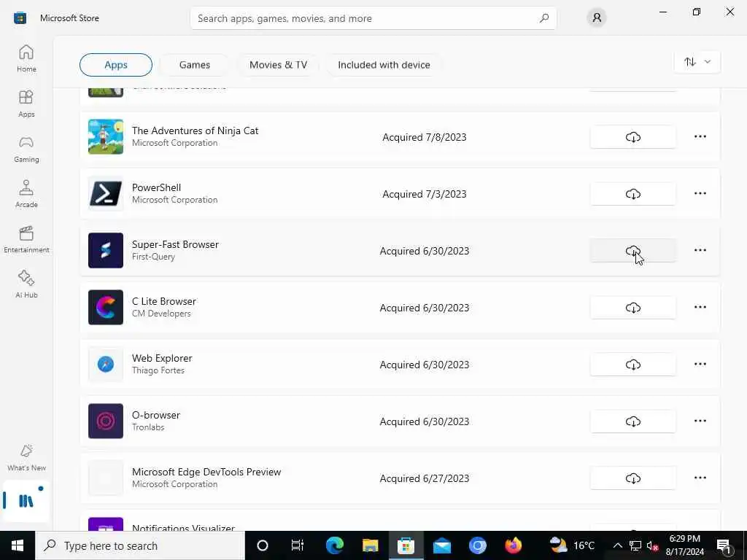The height and width of the screenshot is (560, 747).
Task: Open the Windows Start menu
Action: (18, 545)
